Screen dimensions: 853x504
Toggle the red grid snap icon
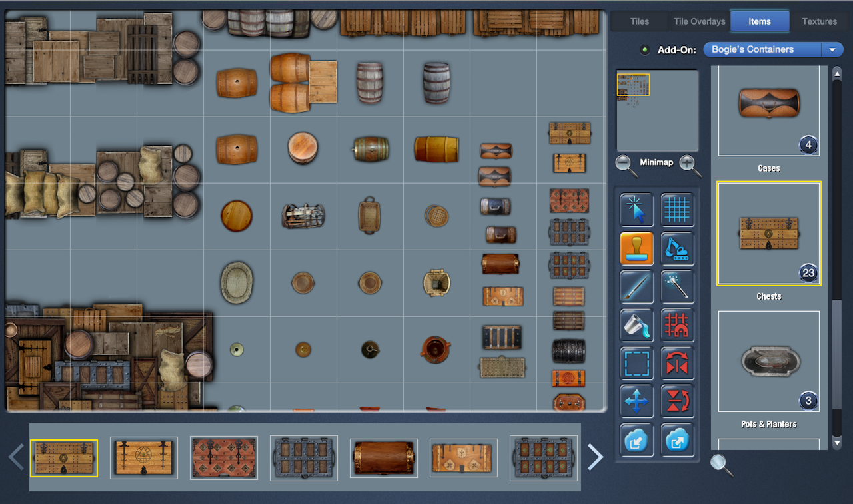(x=677, y=326)
